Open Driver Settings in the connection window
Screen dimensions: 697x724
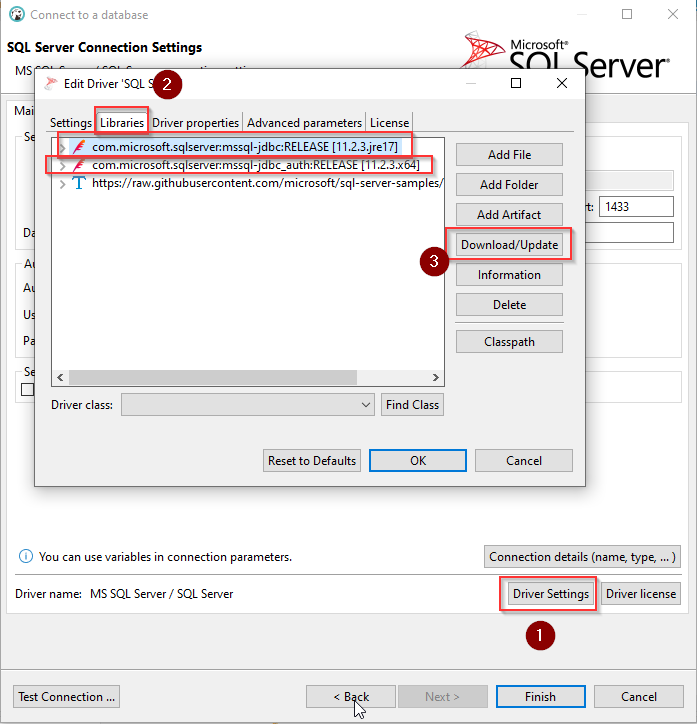coord(551,594)
